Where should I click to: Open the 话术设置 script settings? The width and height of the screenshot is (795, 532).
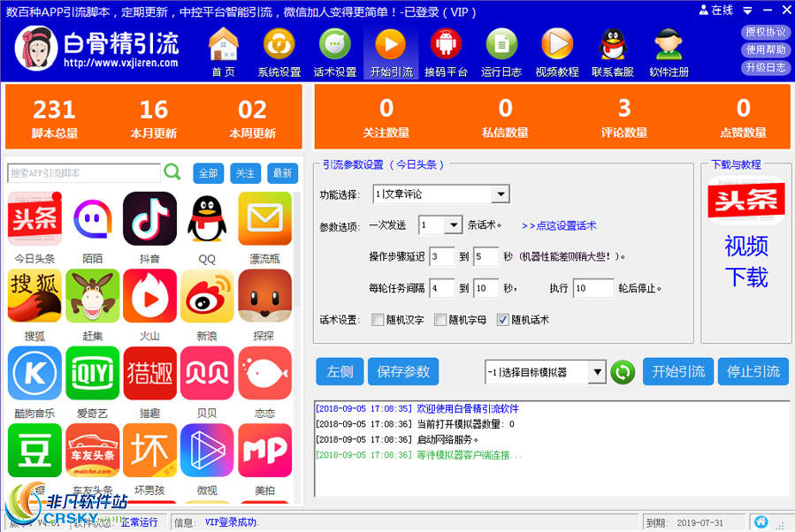tap(336, 50)
